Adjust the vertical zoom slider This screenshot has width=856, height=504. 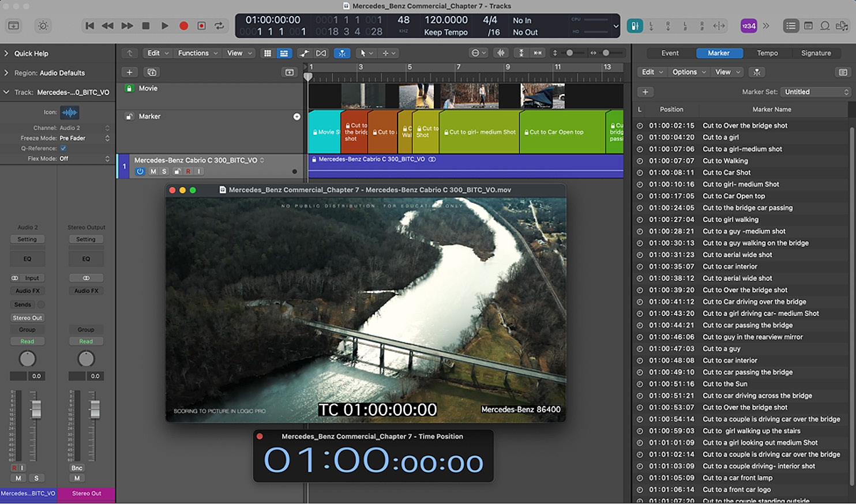(569, 53)
